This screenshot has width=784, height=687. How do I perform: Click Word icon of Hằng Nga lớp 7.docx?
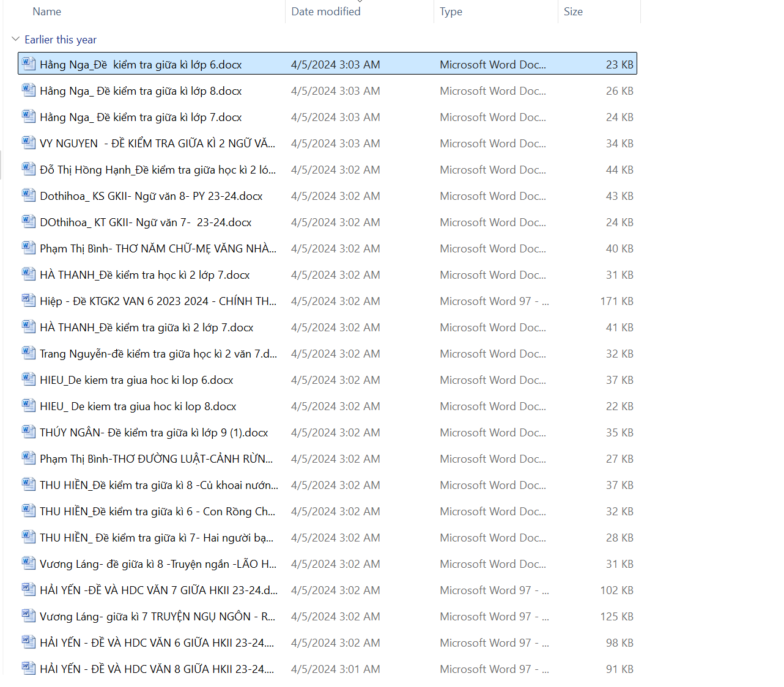coord(29,116)
